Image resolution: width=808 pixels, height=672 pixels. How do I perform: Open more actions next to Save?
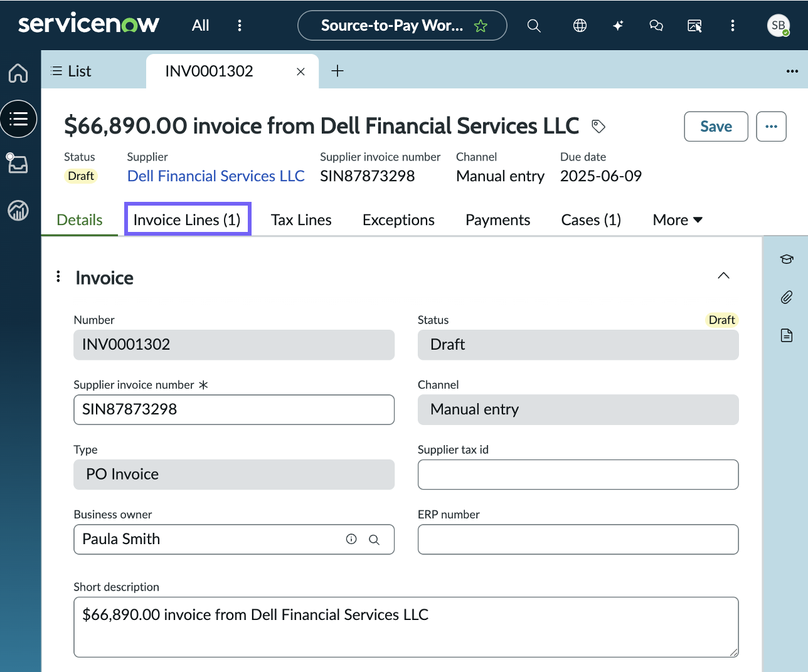(x=771, y=127)
